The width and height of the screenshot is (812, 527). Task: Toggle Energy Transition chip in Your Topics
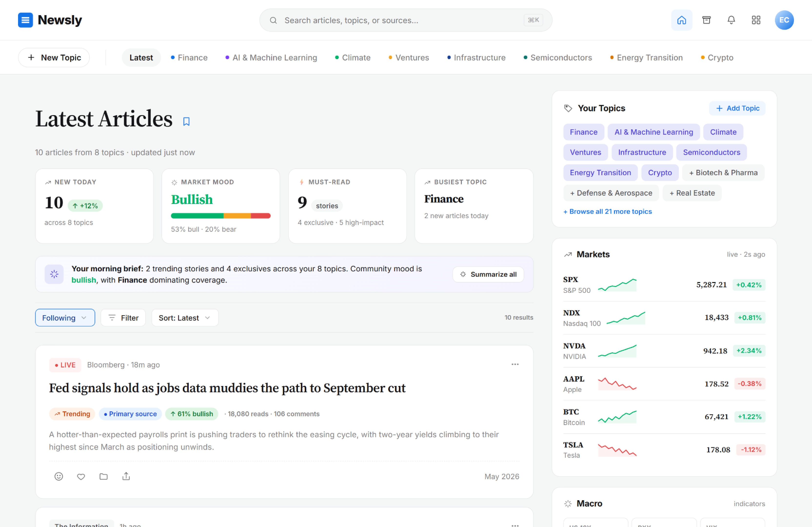pyautogui.click(x=600, y=173)
